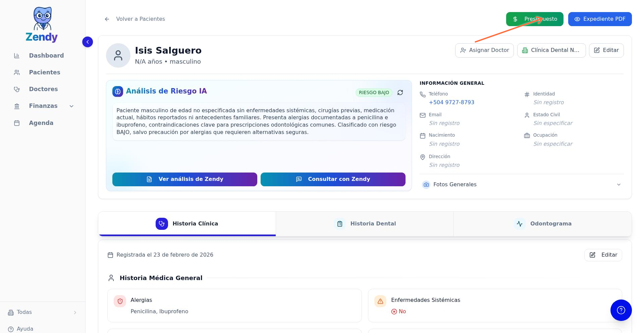
Task: Click the allergy shield icon for Alergias
Action: [x=120, y=301]
